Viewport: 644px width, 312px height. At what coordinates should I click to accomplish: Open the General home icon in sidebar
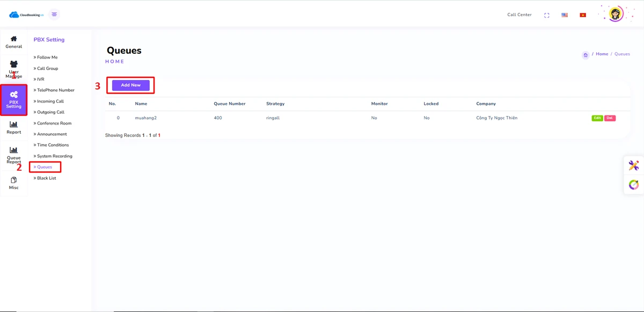coord(14,39)
